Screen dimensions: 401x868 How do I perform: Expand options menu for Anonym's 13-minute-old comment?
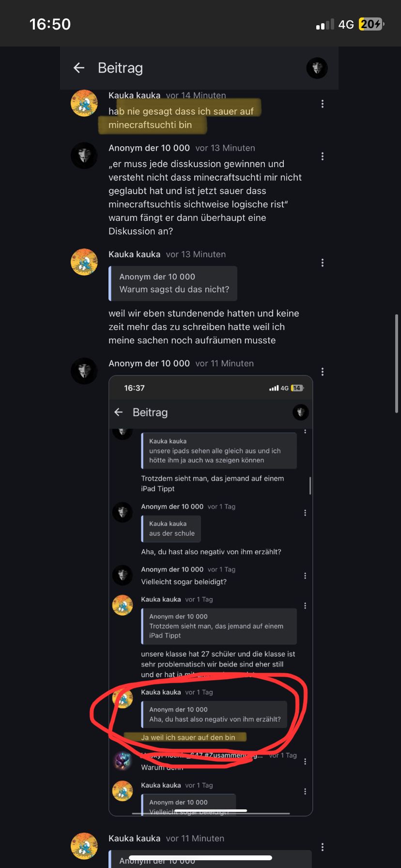click(x=323, y=156)
